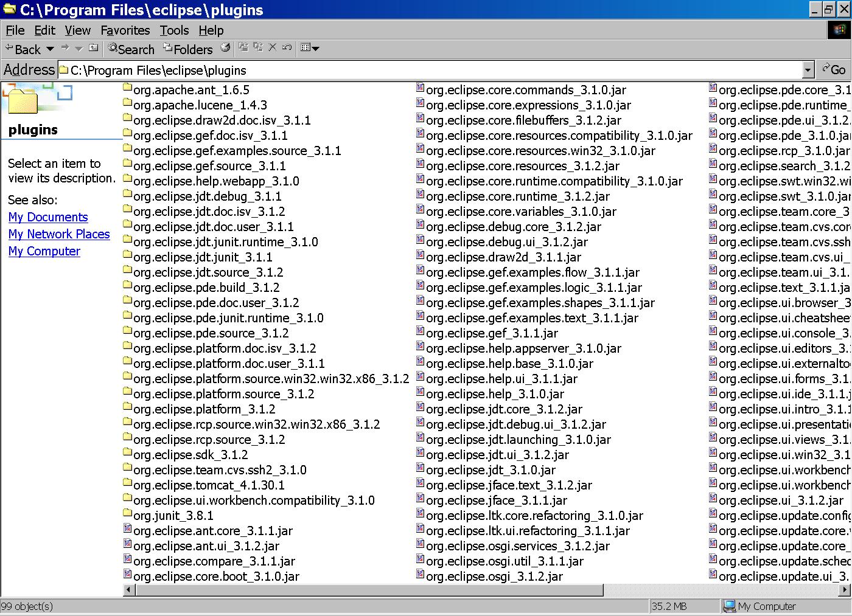Click the Move To toolbar icon

[x=243, y=48]
